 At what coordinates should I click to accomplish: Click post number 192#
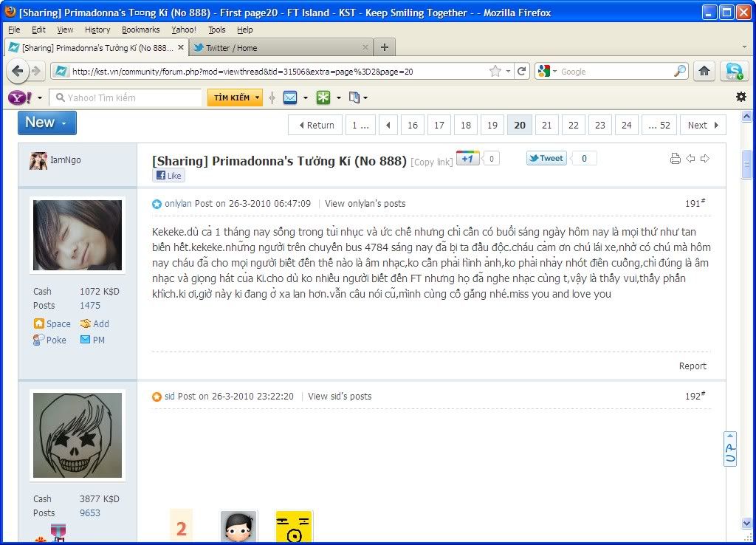[x=695, y=396]
